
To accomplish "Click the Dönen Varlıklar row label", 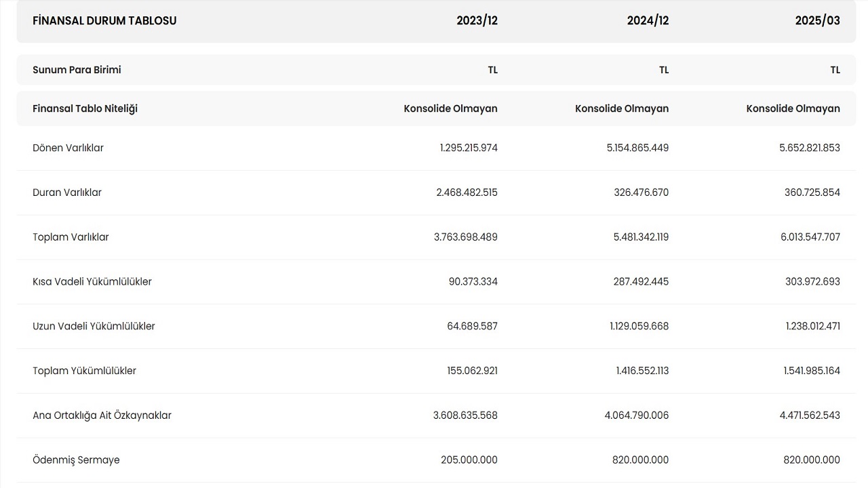I will 68,148.
